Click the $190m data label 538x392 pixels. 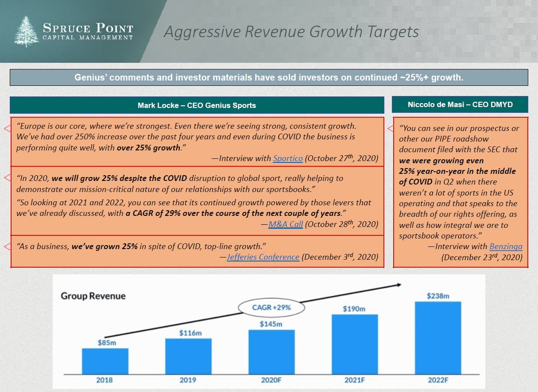click(x=354, y=309)
